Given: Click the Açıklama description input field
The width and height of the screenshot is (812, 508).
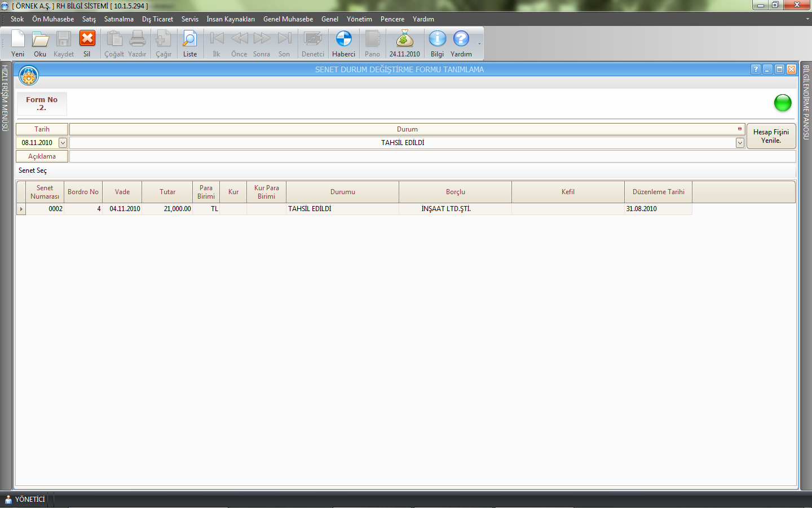Looking at the screenshot, I should [x=432, y=156].
